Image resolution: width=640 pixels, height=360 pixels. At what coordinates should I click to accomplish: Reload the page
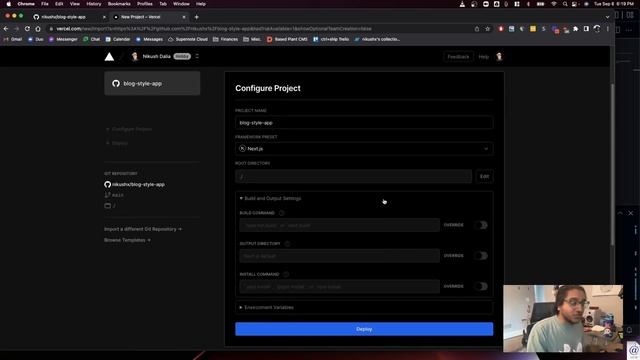[x=27, y=29]
